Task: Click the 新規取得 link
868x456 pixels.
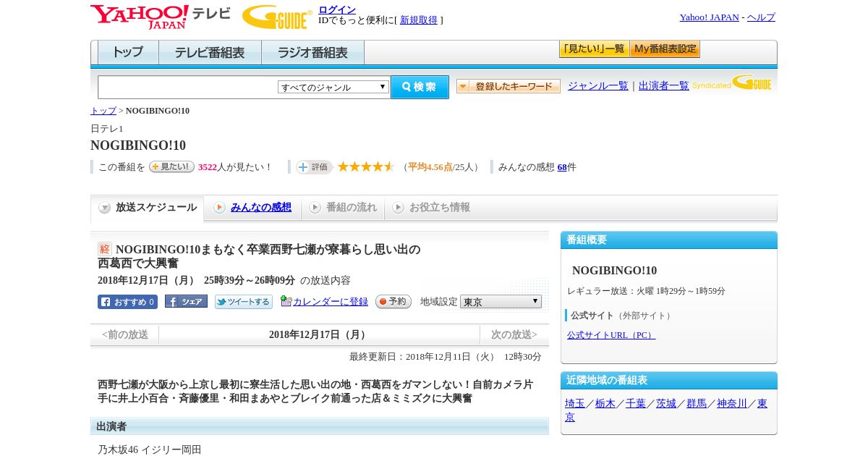Action: [419, 20]
